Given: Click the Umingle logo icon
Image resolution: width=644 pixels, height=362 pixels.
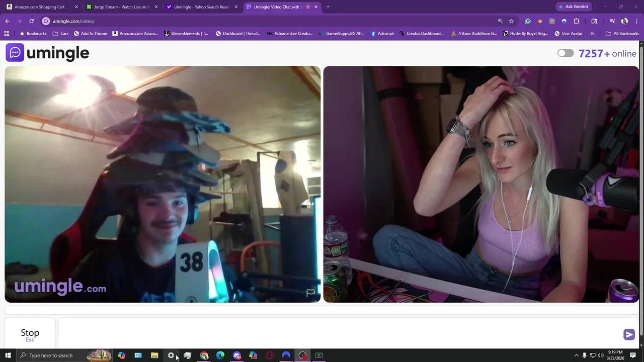Looking at the screenshot, I should pyautogui.click(x=15, y=53).
